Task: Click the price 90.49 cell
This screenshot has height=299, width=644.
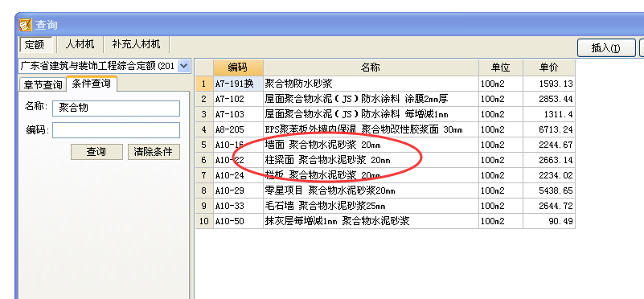Action: coord(548,221)
